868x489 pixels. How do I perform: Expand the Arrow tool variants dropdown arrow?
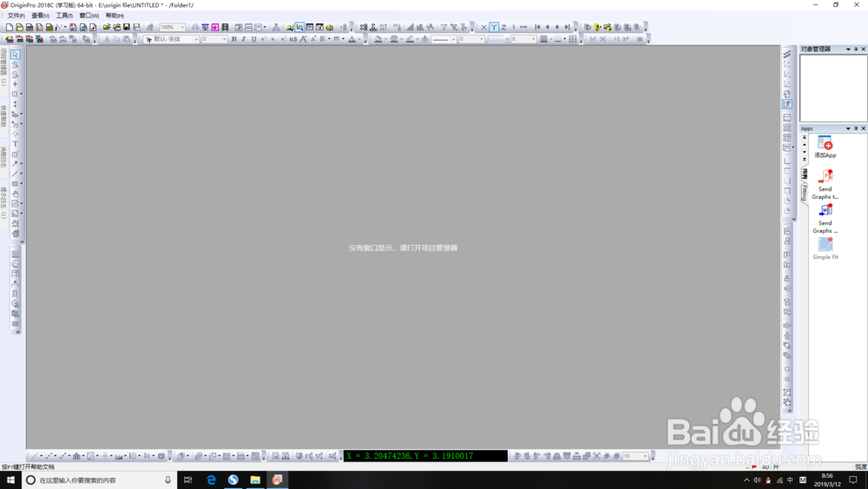(22, 163)
